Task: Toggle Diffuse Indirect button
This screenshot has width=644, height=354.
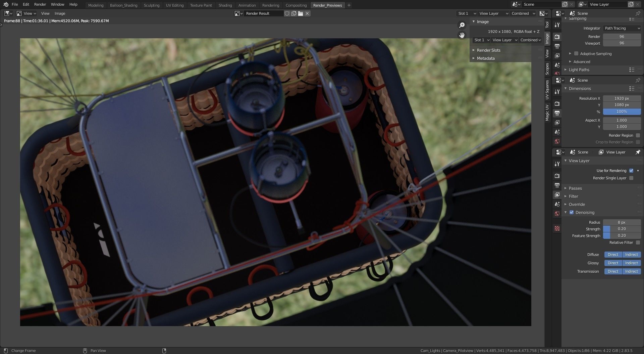Action: click(x=632, y=255)
